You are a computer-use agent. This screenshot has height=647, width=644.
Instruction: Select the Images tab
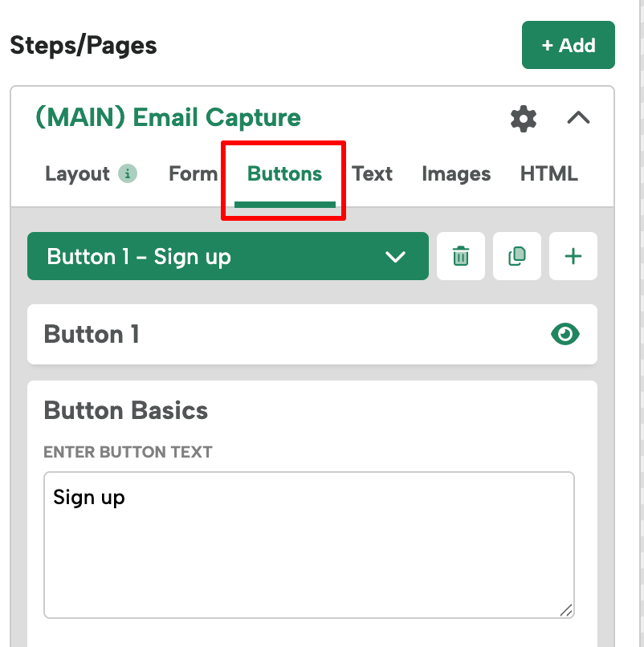456,173
